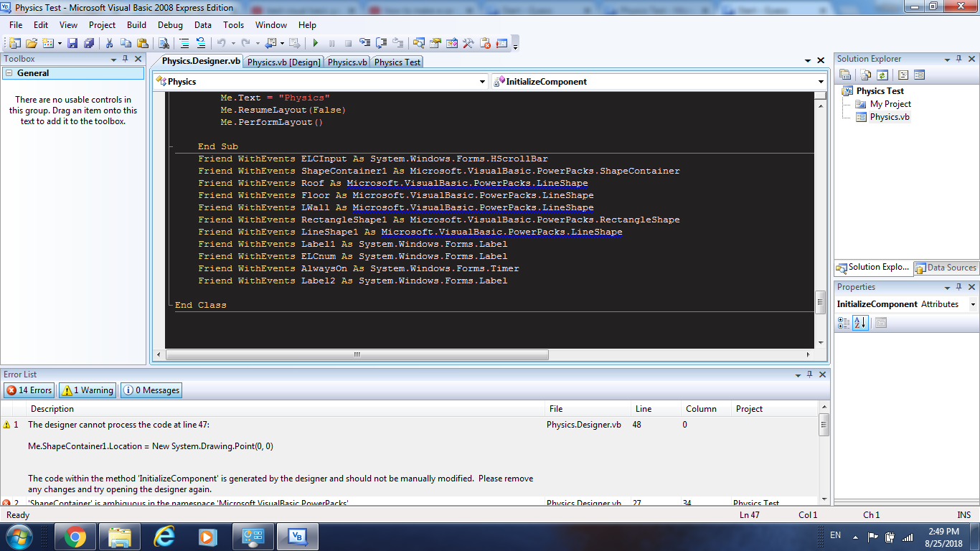Click View Designer icon in Solution Explorer
Screen dimensions: 980x551
click(x=919, y=75)
